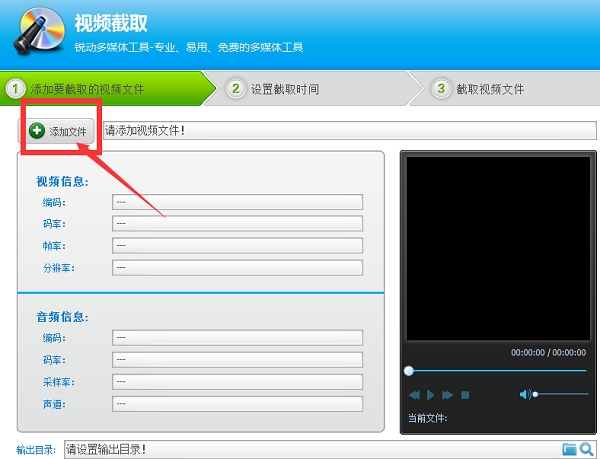The width and height of the screenshot is (600, 459).
Task: Click the 帧率 value field
Action: click(x=237, y=246)
